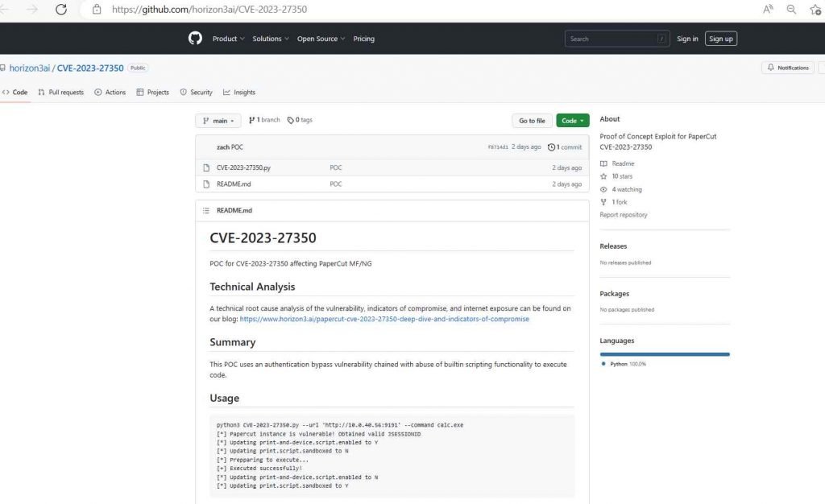
Task: Click the Public badge label
Action: [138, 68]
